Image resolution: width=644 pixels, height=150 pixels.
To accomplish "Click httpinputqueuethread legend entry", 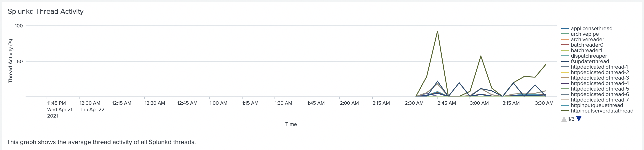I will coord(597,106).
